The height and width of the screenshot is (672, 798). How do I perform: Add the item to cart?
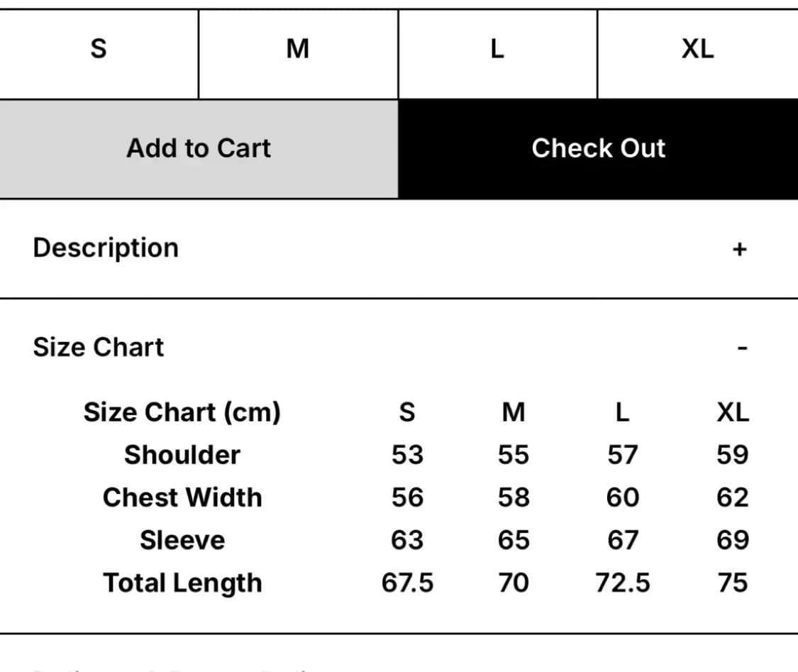(199, 148)
